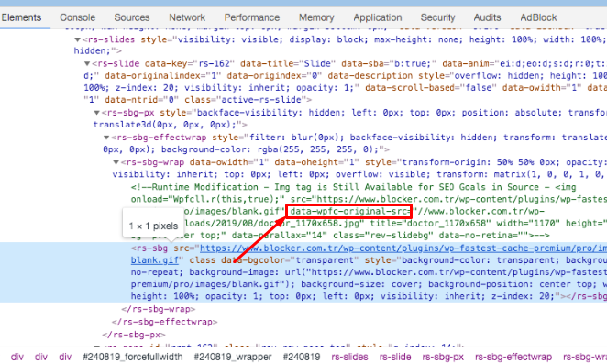Collapse the rs-slides element node
Viewport: 607px width, 364px height.
tap(77, 39)
